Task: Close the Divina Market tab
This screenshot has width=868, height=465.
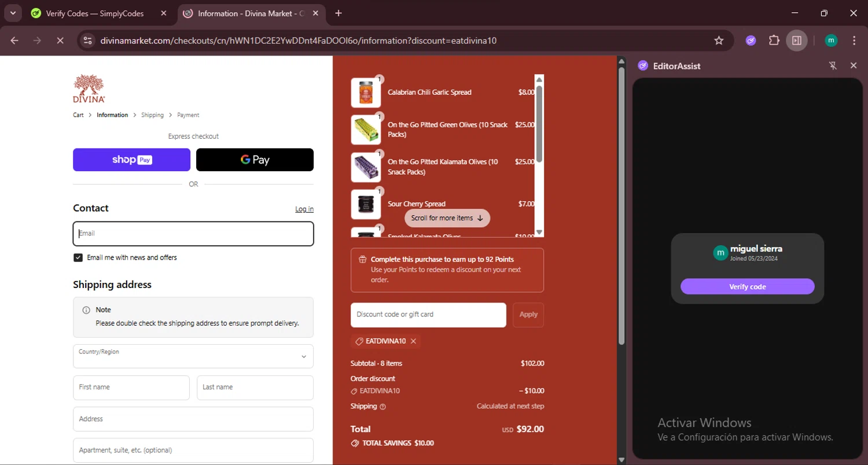Action: pyautogui.click(x=316, y=13)
